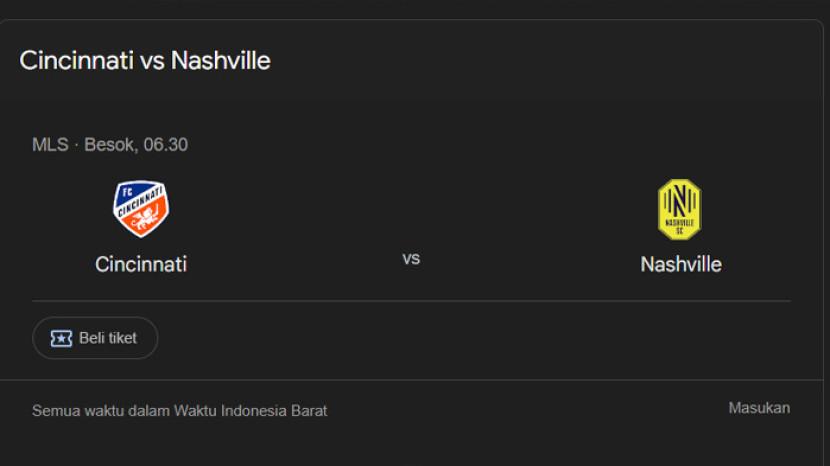Click the ticket icon in Beli tiket
830x466 pixels.
point(61,338)
